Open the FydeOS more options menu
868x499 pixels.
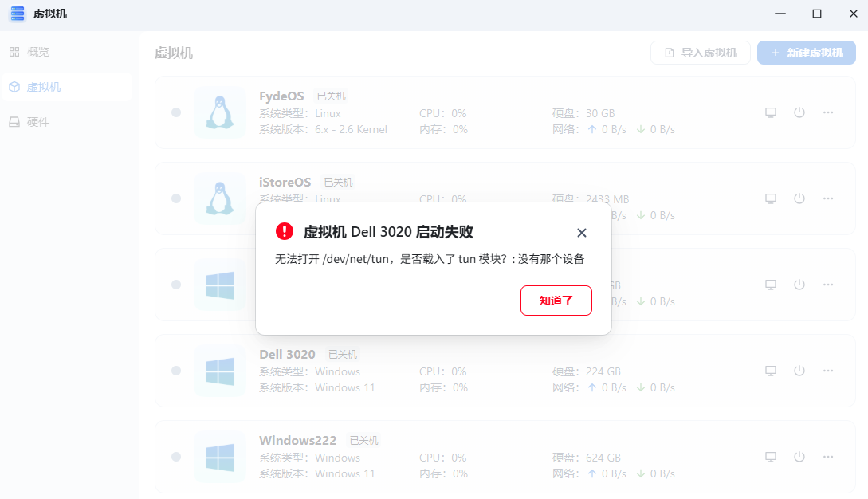[828, 112]
